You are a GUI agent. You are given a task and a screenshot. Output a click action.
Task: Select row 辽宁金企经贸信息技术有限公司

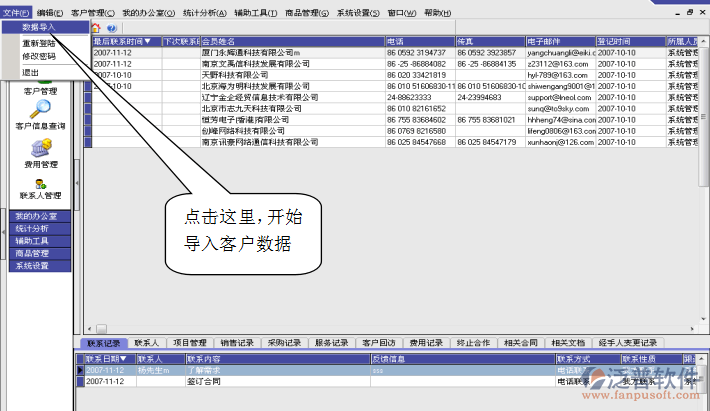click(392, 97)
